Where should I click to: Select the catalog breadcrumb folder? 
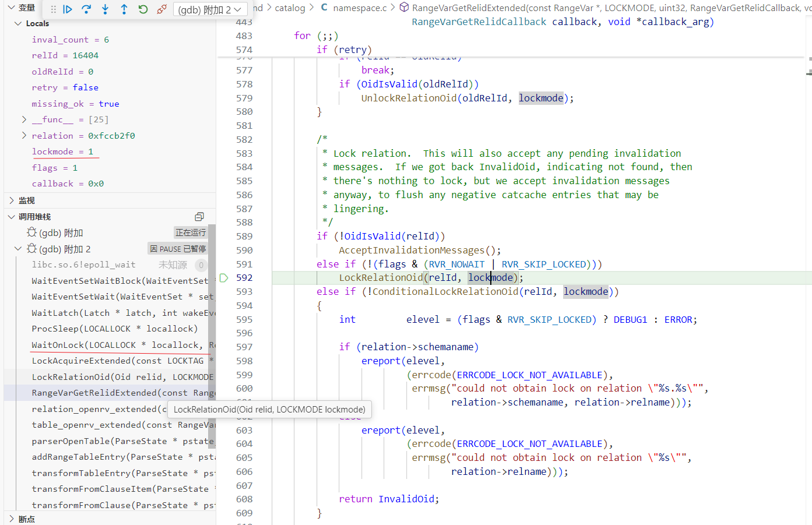coord(290,8)
